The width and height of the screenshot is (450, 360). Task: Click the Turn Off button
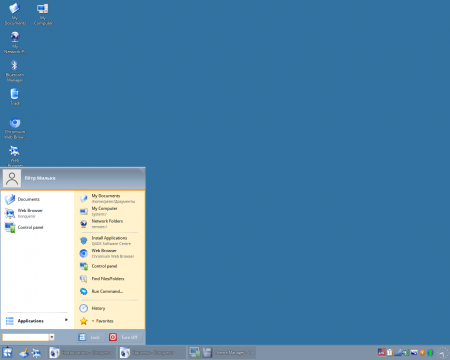[125, 337]
